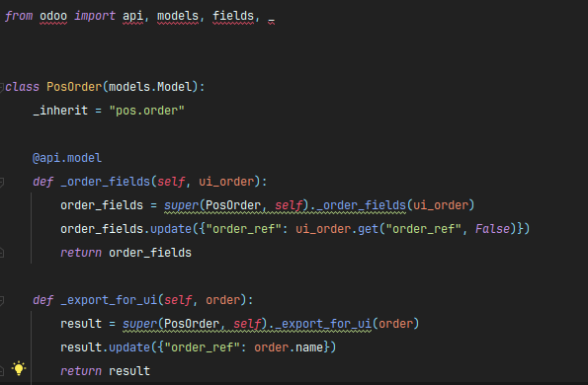Click the PosOrder class name in definition
The image size is (588, 385).
pos(74,87)
